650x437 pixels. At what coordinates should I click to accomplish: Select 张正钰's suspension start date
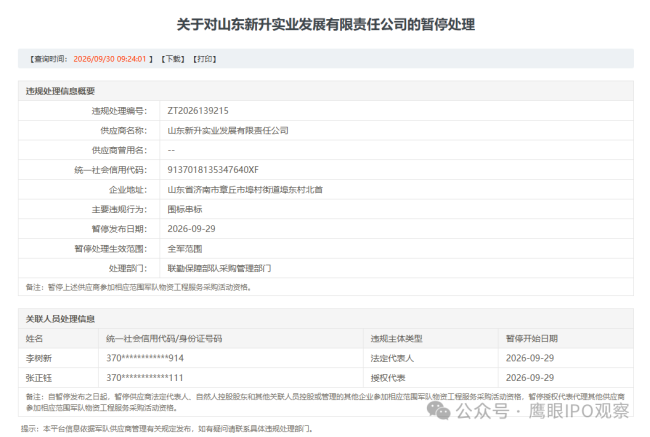[x=530, y=378]
